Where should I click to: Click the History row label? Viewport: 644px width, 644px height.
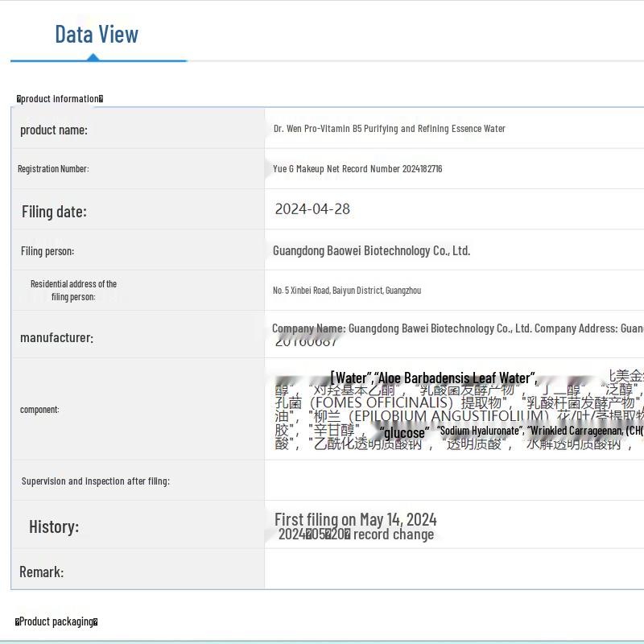point(54,527)
